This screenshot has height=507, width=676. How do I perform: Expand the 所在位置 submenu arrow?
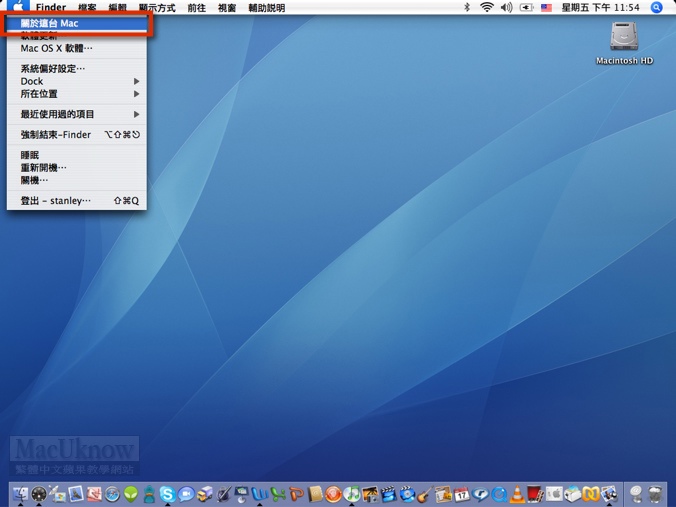pos(136,94)
